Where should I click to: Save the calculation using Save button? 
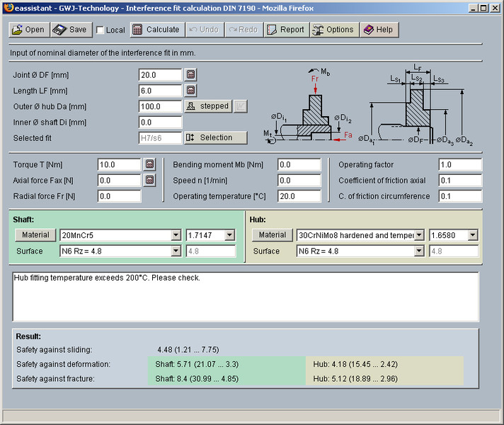pyautogui.click(x=70, y=30)
